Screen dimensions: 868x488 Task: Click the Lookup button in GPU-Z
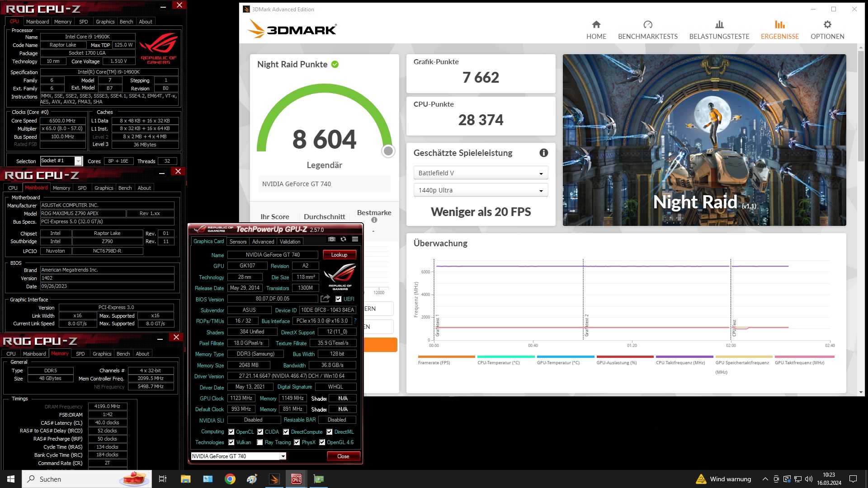click(339, 255)
